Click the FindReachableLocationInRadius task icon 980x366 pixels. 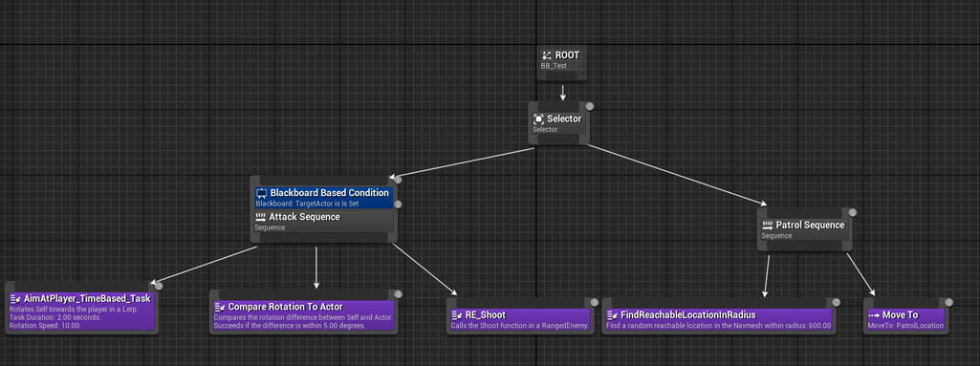pos(612,314)
